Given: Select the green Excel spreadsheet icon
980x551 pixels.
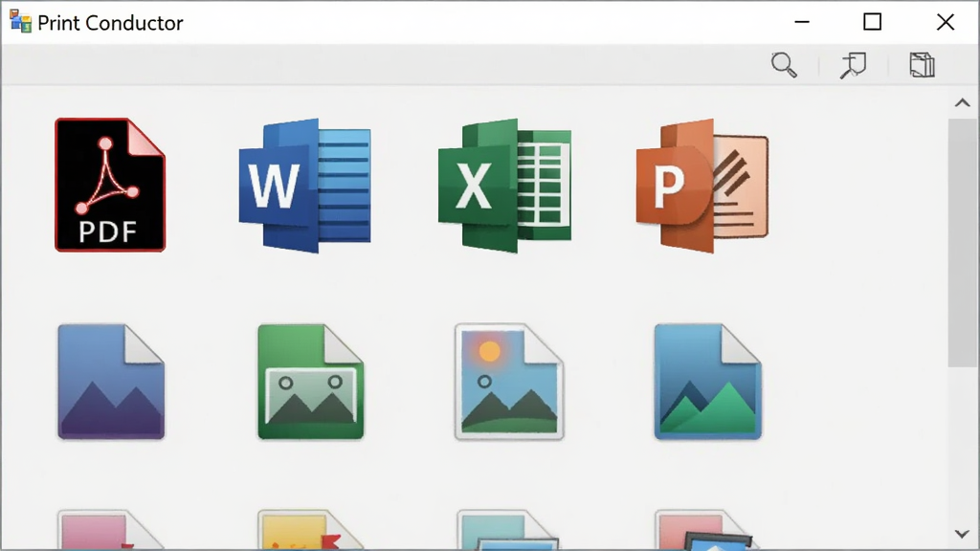Looking at the screenshot, I should coord(505,186).
